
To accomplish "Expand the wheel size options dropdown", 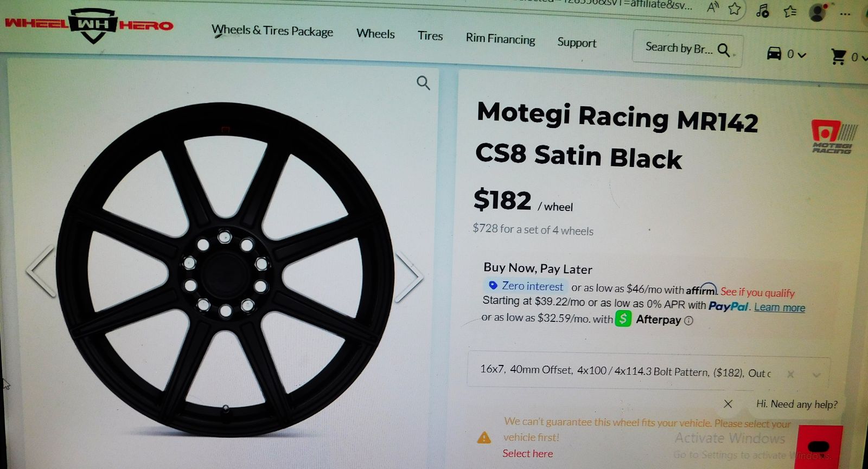I will pyautogui.click(x=816, y=375).
